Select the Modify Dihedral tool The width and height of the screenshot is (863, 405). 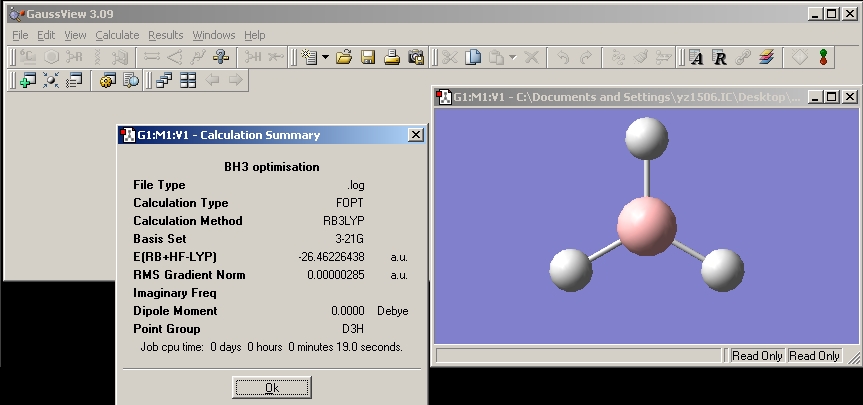point(198,57)
